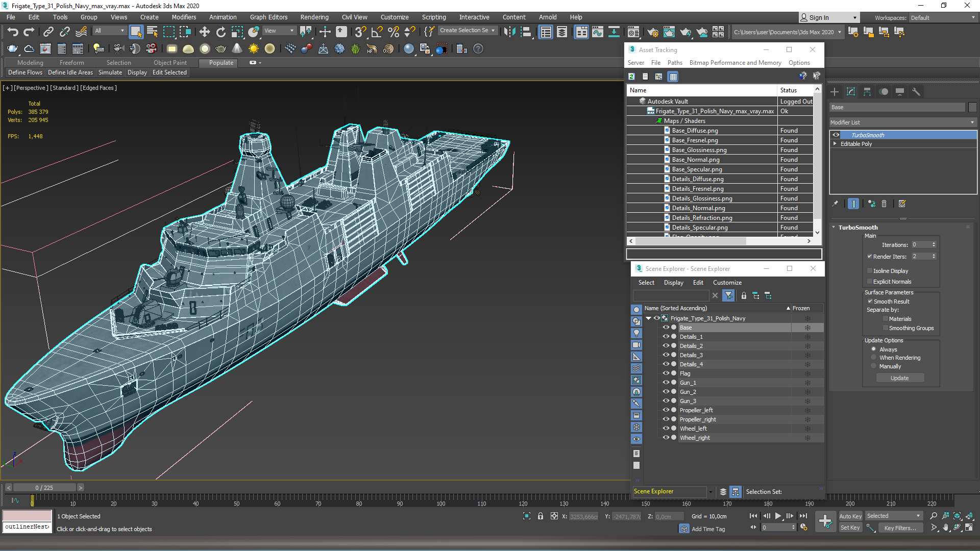Enable Explicit Normals checkbox
980x551 pixels.
pyautogui.click(x=870, y=282)
